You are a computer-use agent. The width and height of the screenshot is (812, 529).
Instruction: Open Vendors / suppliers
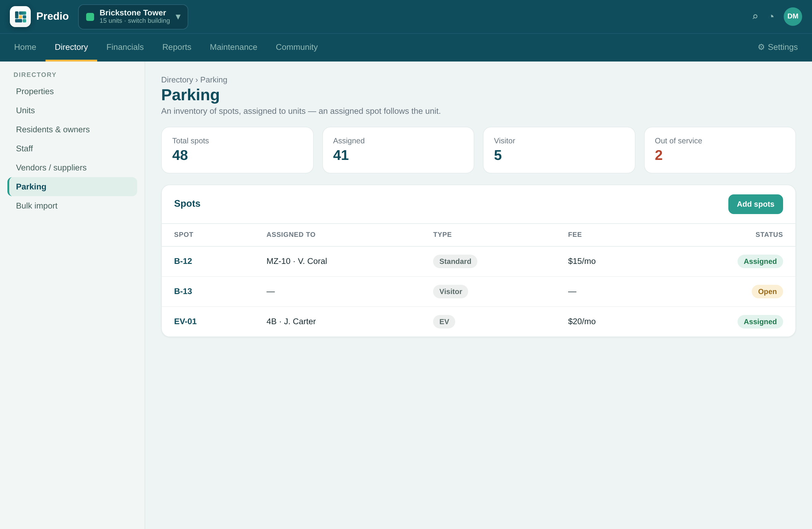[x=72, y=168]
